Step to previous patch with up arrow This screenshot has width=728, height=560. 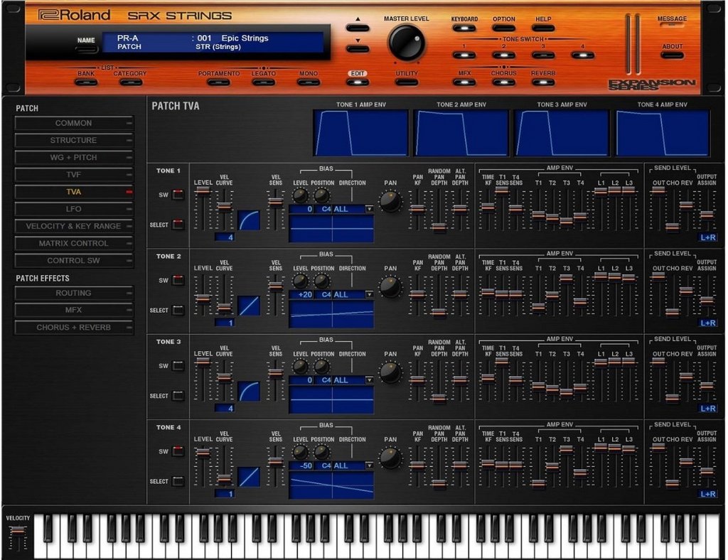358,28
